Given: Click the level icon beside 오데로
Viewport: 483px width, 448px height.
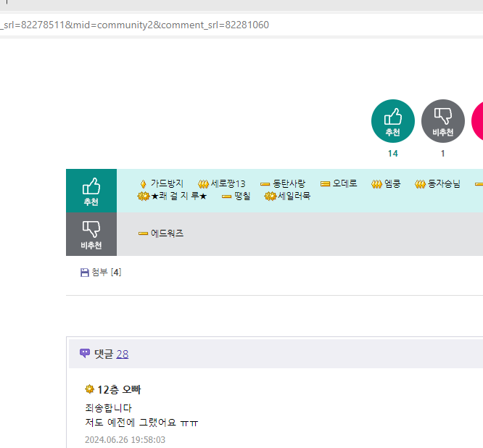Looking at the screenshot, I should tap(326, 184).
